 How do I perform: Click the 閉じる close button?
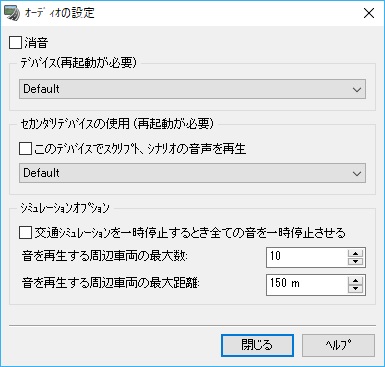[x=257, y=346]
